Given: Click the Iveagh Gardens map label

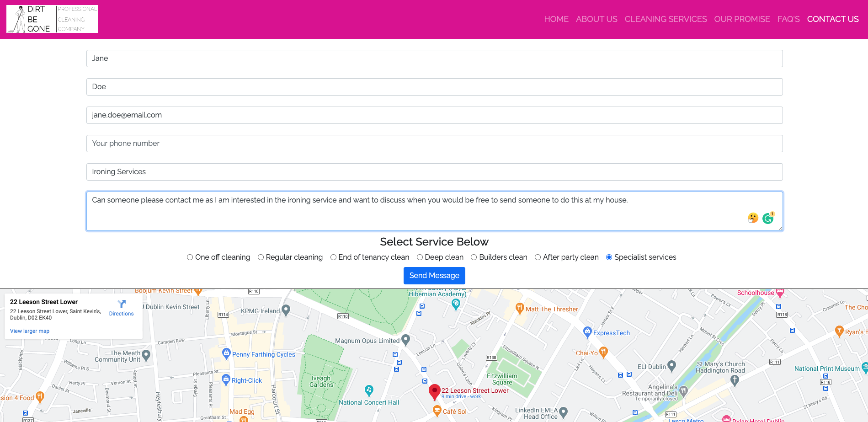Looking at the screenshot, I should 321,381.
